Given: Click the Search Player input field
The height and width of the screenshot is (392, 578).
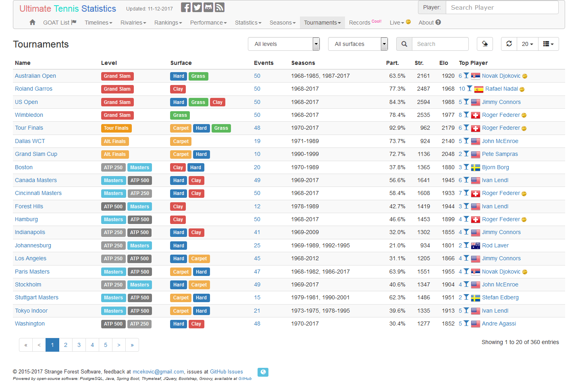Looking at the screenshot, I should (502, 7).
